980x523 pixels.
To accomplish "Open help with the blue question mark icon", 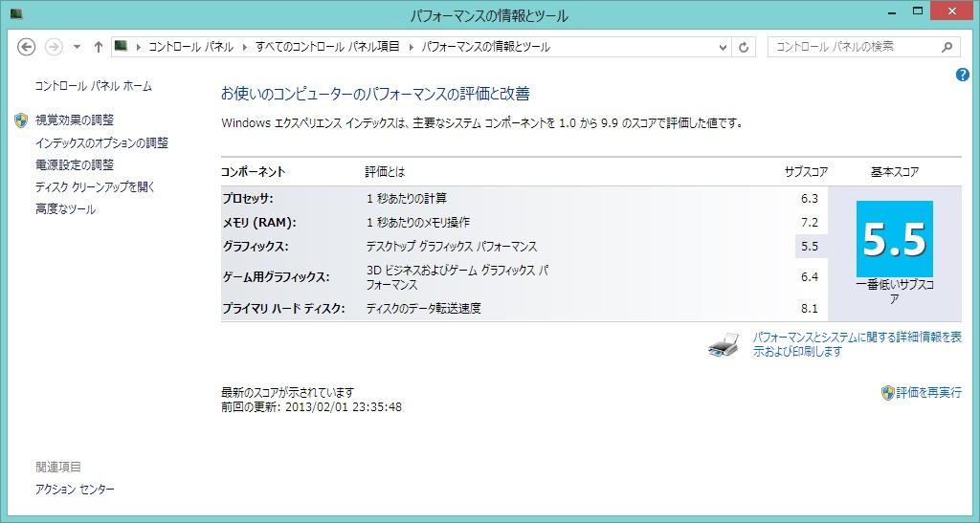I will pyautogui.click(x=963, y=76).
